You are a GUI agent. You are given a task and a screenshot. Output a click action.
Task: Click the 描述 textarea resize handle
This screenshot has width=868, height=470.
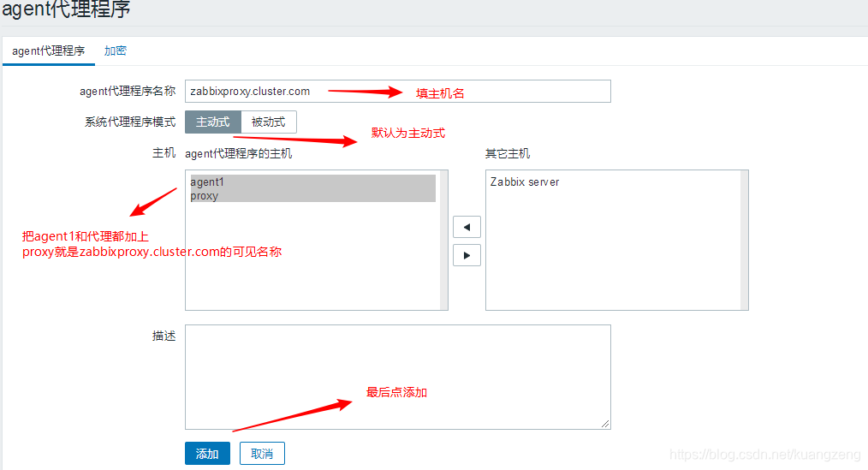pyautogui.click(x=605, y=424)
